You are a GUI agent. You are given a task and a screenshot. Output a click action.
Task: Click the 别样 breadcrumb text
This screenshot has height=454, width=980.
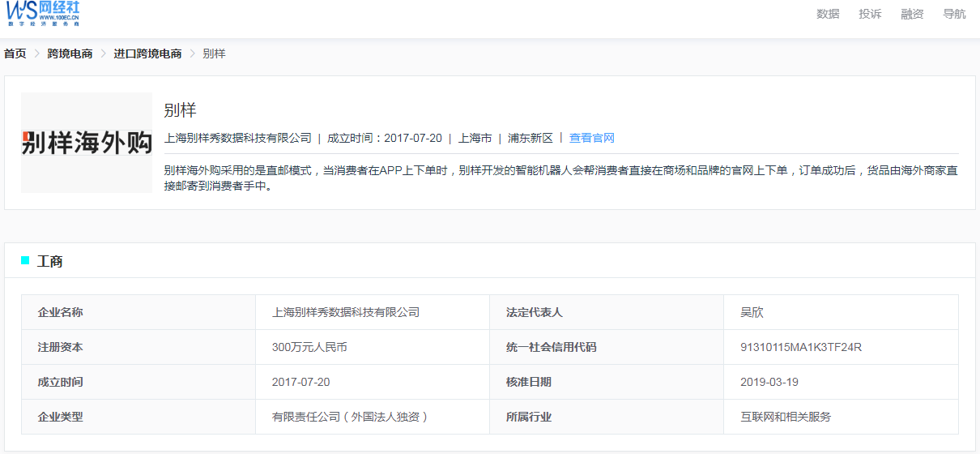point(214,54)
